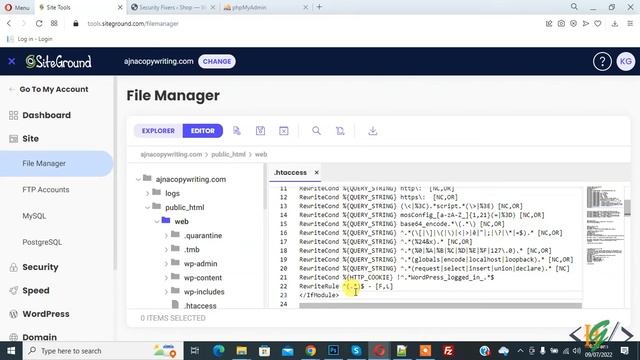Open MySQL in sidebar

[x=34, y=216]
